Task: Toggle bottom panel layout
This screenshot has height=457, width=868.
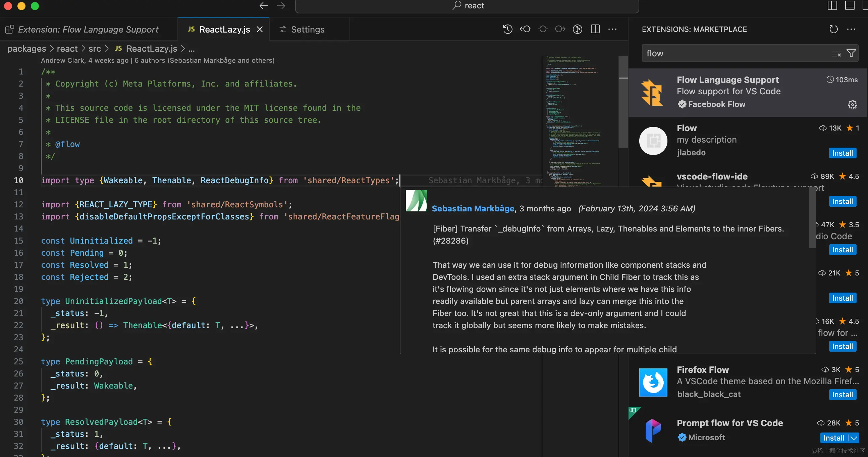Action: (850, 6)
